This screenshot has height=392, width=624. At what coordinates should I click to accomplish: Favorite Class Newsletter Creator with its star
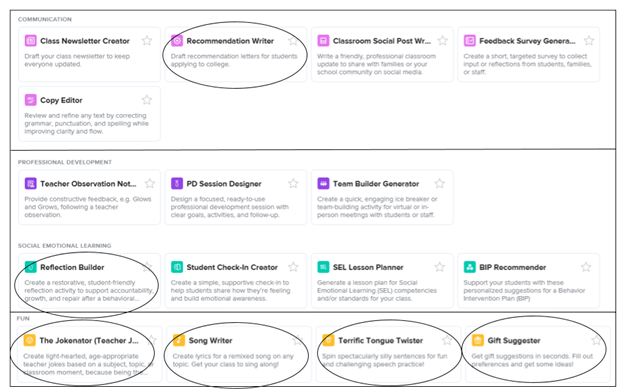(147, 41)
